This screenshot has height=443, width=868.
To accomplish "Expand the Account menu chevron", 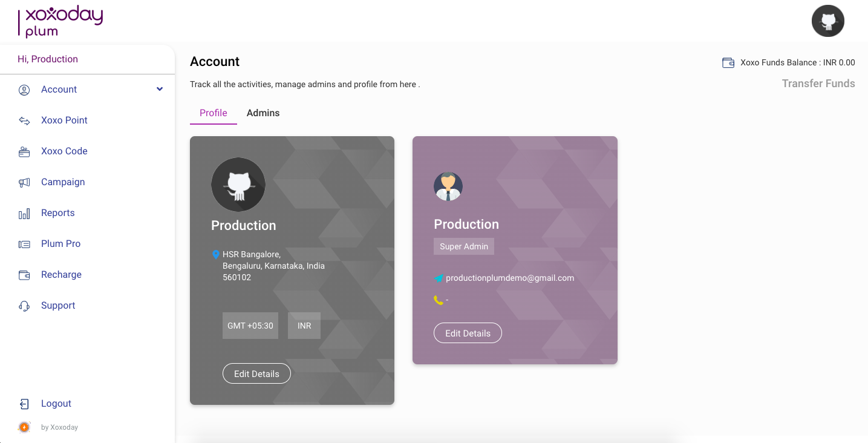I will pyautogui.click(x=160, y=90).
